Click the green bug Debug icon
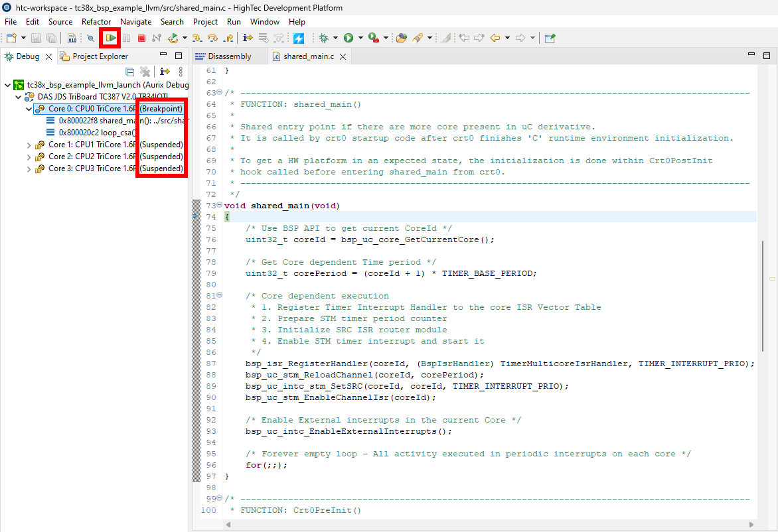 (324, 38)
